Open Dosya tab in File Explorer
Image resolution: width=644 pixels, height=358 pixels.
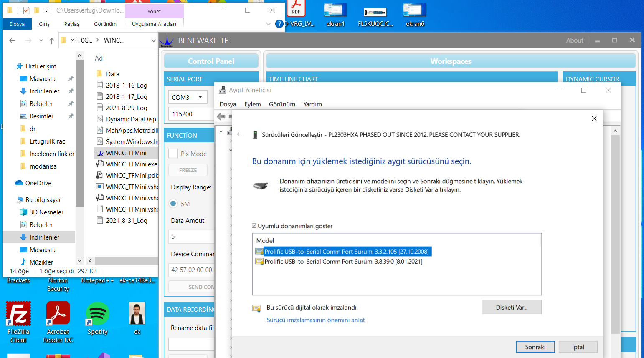click(x=17, y=24)
